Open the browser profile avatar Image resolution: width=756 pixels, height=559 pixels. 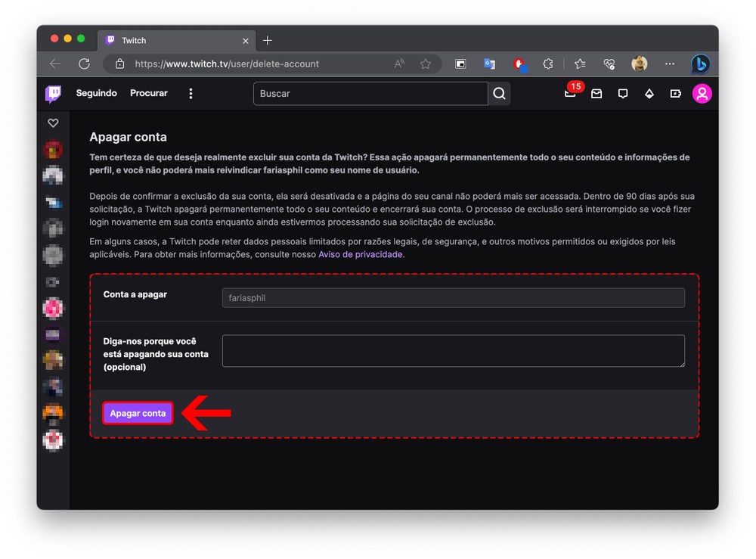[640, 64]
